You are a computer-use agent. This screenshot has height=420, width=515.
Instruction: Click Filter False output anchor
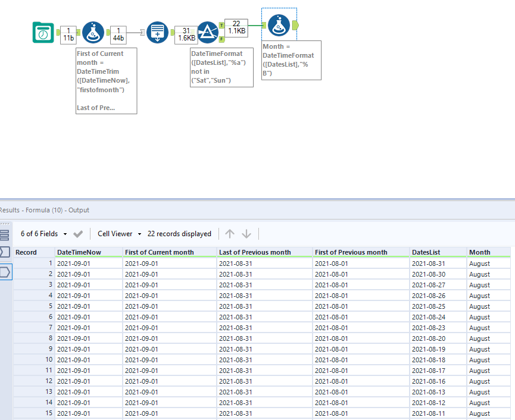click(x=221, y=39)
